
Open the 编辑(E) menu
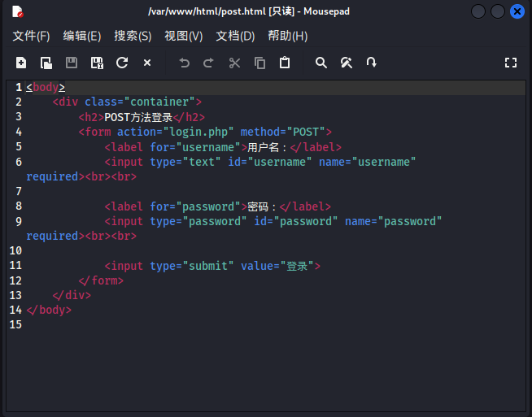tap(82, 36)
